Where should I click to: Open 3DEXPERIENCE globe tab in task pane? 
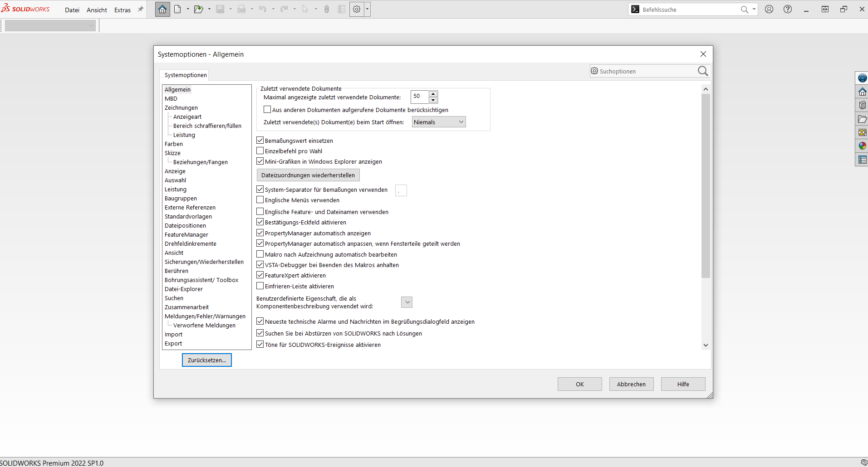click(x=862, y=78)
